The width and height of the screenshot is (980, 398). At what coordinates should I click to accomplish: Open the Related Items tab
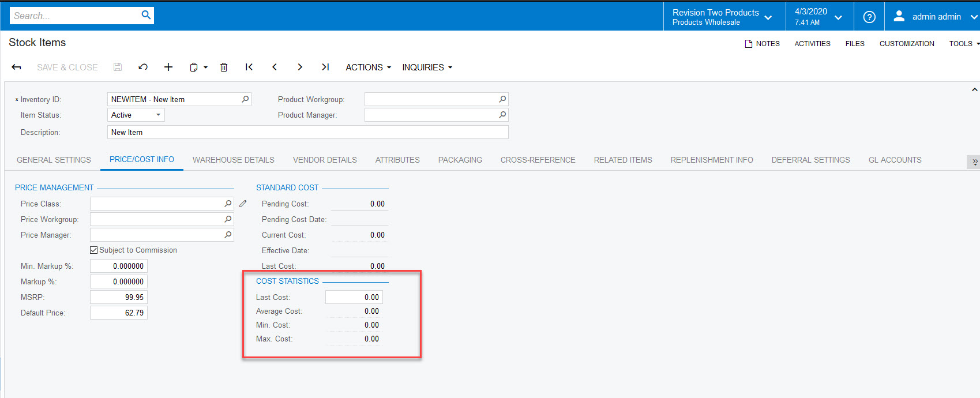(x=623, y=160)
